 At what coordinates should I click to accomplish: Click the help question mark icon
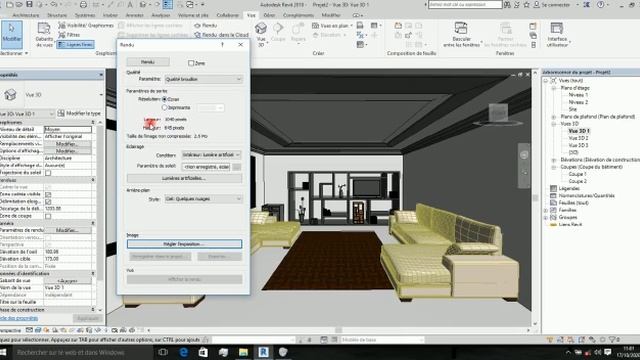click(600, 4)
